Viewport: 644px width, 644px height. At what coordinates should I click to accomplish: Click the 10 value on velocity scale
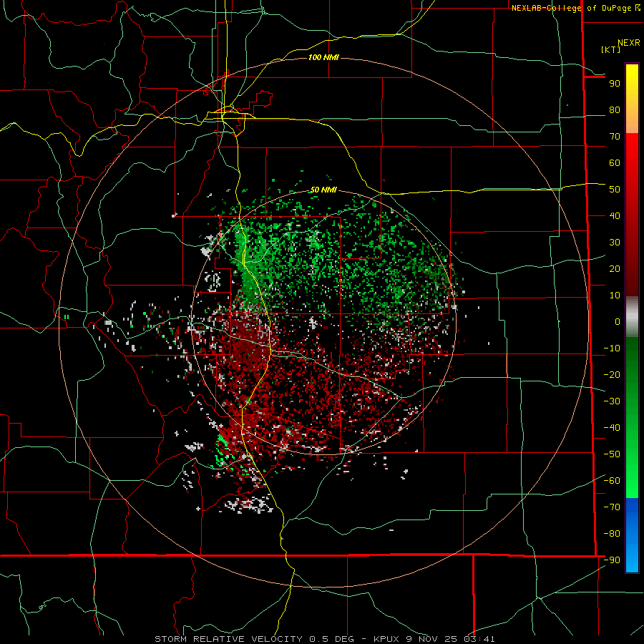(615, 296)
